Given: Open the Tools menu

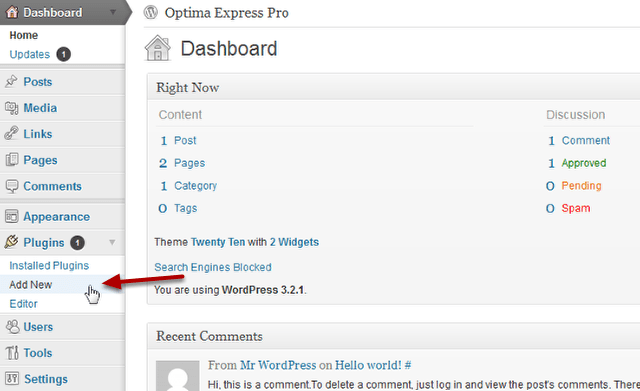Looking at the screenshot, I should coord(38,353).
